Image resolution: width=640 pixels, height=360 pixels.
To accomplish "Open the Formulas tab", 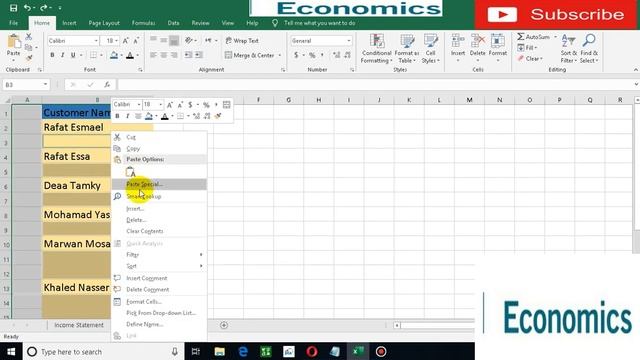I will 143,23.
